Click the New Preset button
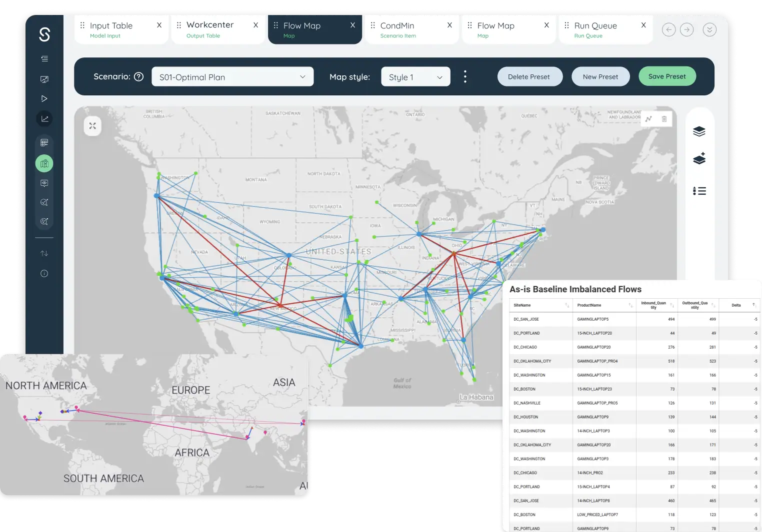 coord(600,76)
